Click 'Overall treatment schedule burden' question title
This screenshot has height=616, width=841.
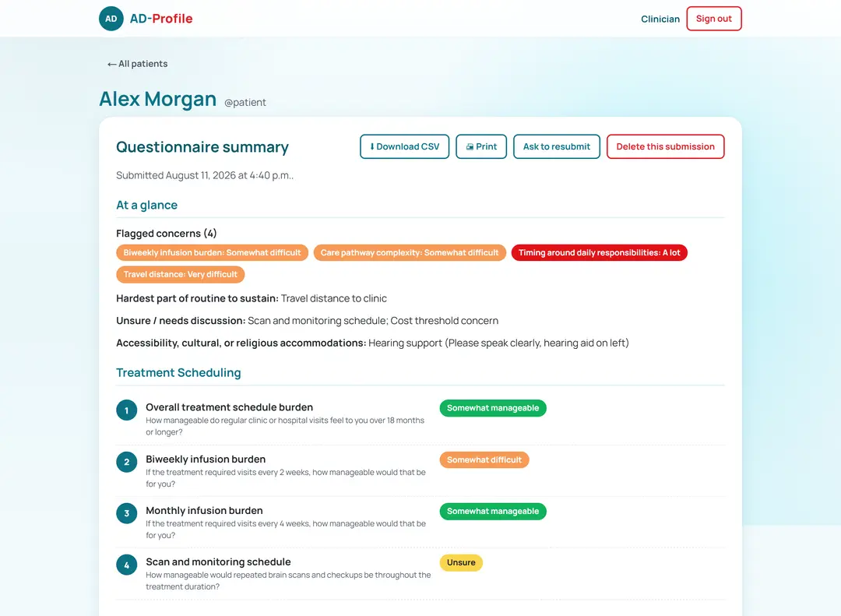[229, 407]
